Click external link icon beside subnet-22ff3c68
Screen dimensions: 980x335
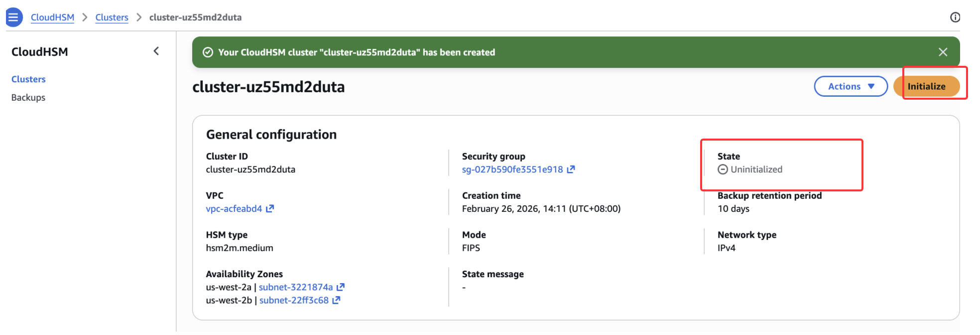336,300
